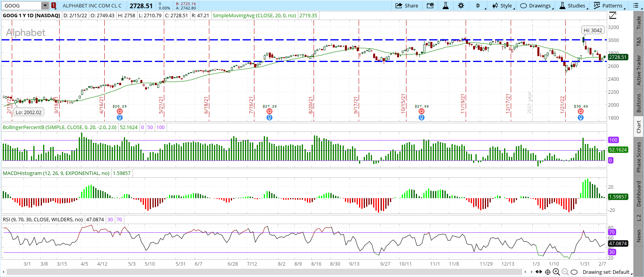This screenshot has width=644, height=277.
Task: Open the Drawings menu
Action: [x=535, y=5]
